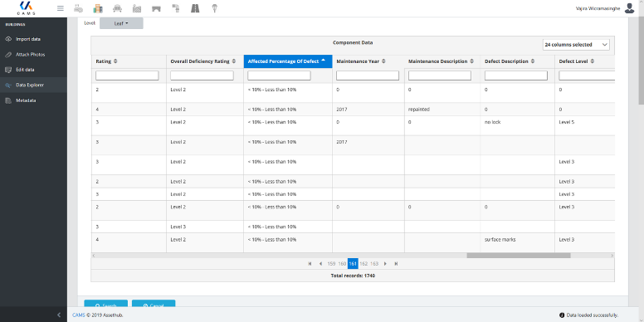Open the Leaf level dropdown
Viewport: 644px width, 322px height.
point(121,23)
